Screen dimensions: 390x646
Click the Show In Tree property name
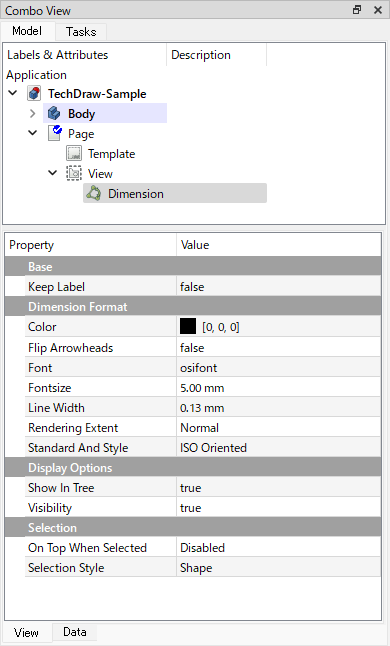pos(61,488)
